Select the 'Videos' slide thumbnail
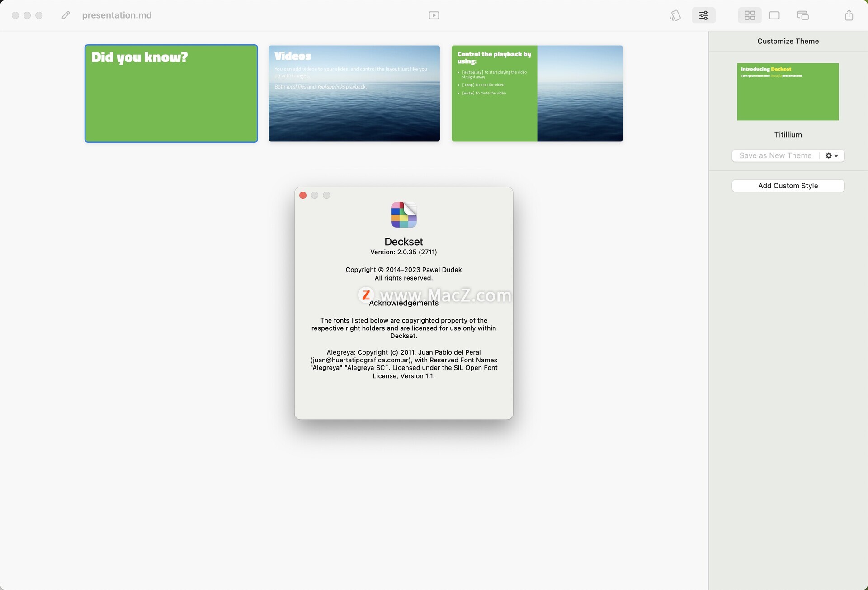Image resolution: width=868 pixels, height=590 pixels. point(354,94)
